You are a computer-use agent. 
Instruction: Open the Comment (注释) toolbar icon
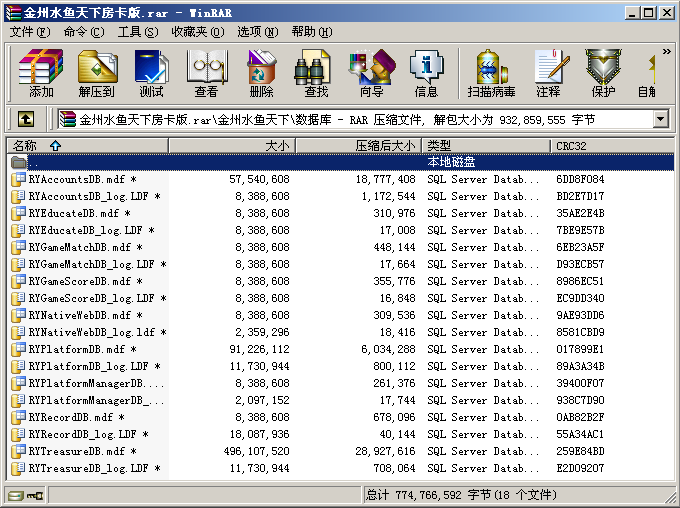(548, 73)
